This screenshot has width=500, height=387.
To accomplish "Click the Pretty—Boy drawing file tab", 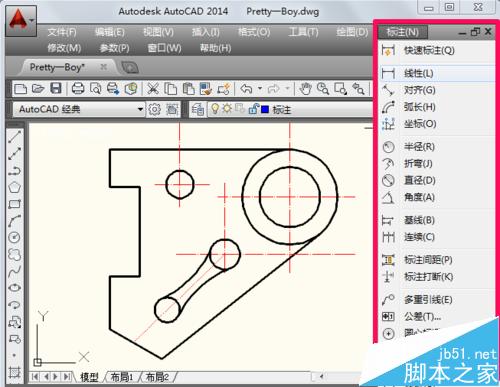I will point(67,68).
